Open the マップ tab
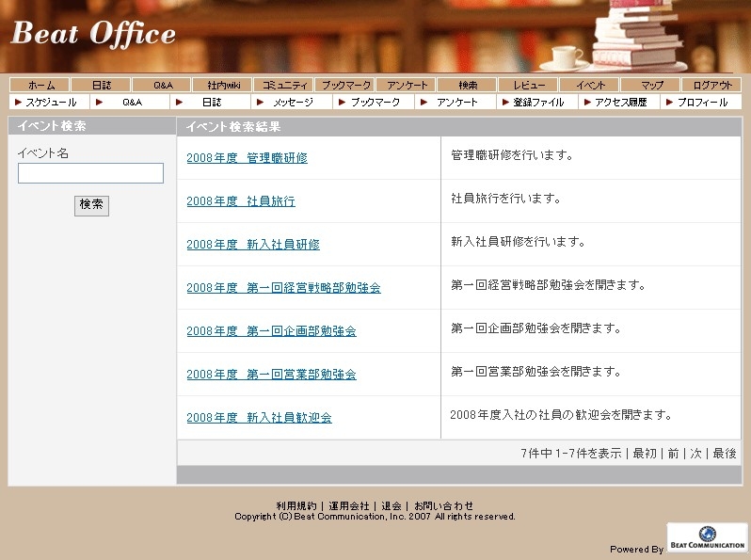 (x=650, y=85)
